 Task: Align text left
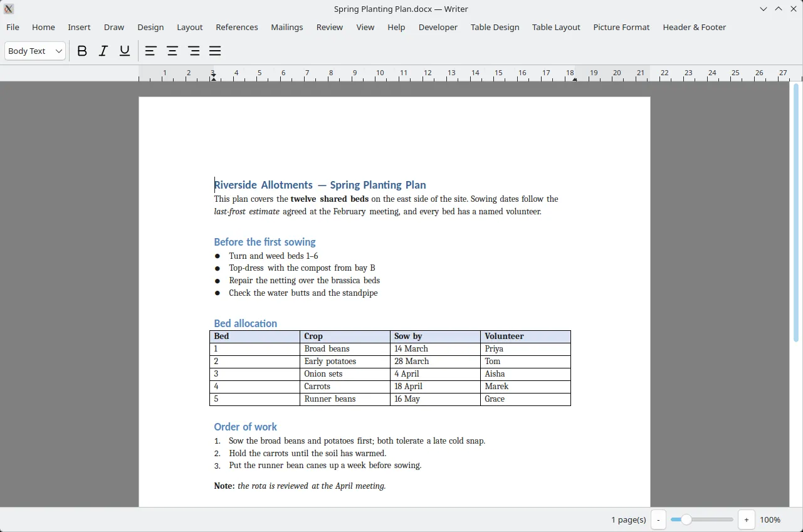click(x=150, y=51)
